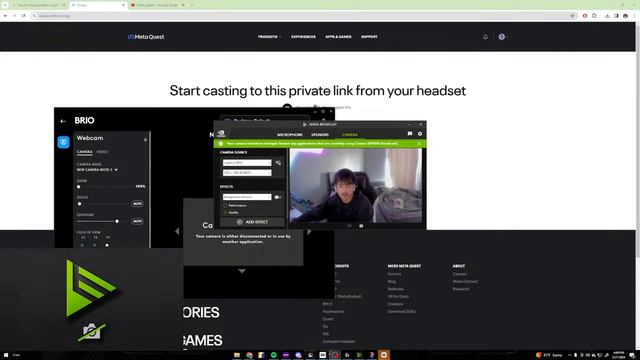
Task: Click the weather widget in the taskbar
Action: (549, 355)
